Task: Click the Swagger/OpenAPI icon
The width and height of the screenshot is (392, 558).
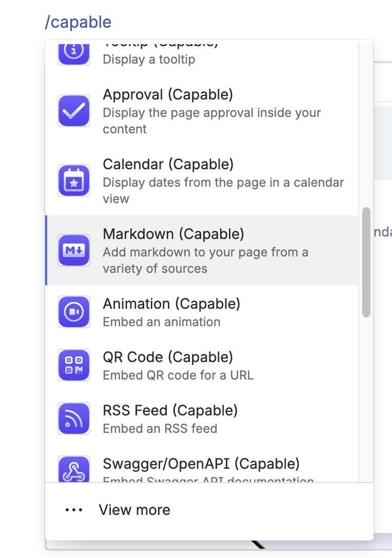Action: (74, 470)
